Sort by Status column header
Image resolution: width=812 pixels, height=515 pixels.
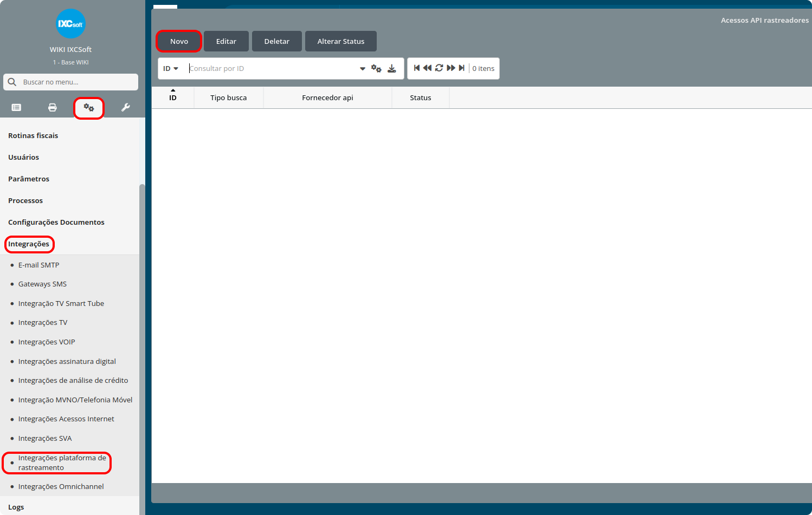[421, 97]
